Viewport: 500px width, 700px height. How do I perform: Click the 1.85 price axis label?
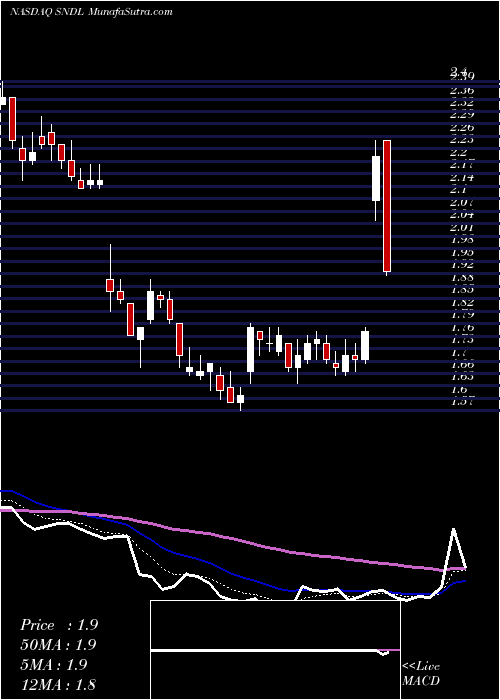(462, 290)
